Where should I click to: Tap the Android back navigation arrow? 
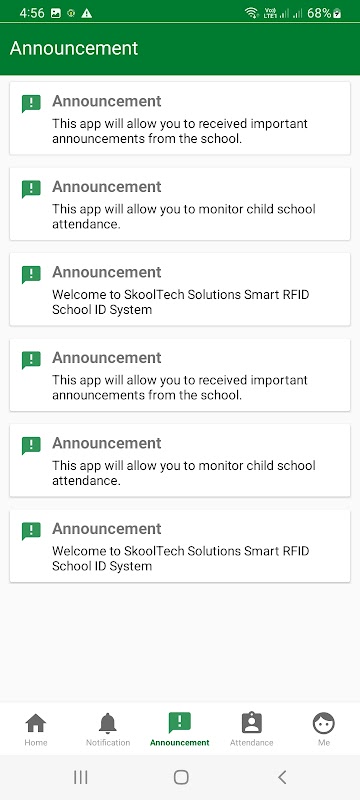[x=282, y=777]
